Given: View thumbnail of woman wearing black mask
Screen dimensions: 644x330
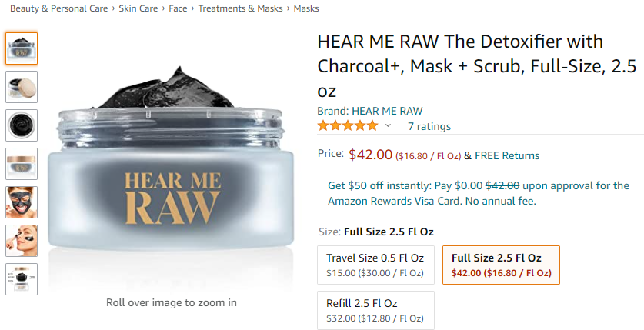Looking at the screenshot, I should pos(22,202).
